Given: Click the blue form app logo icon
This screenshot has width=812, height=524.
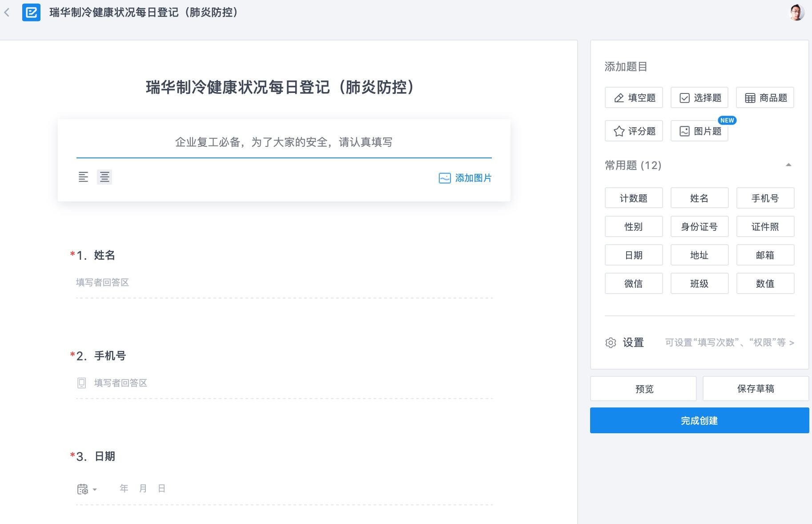Looking at the screenshot, I should point(31,12).
